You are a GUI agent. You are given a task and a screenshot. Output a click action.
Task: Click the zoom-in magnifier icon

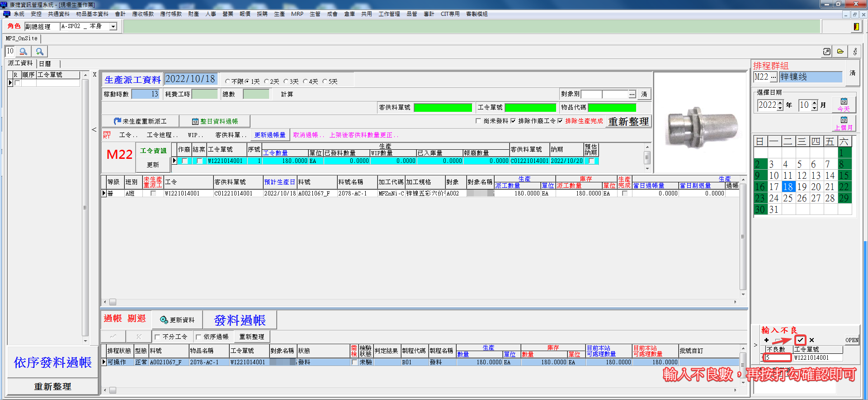tap(40, 52)
